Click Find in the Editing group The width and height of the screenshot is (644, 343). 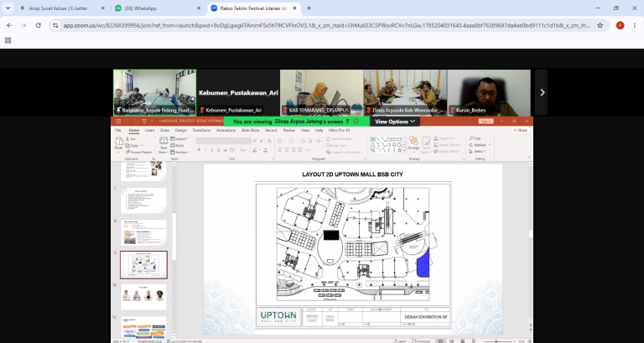tap(475, 138)
